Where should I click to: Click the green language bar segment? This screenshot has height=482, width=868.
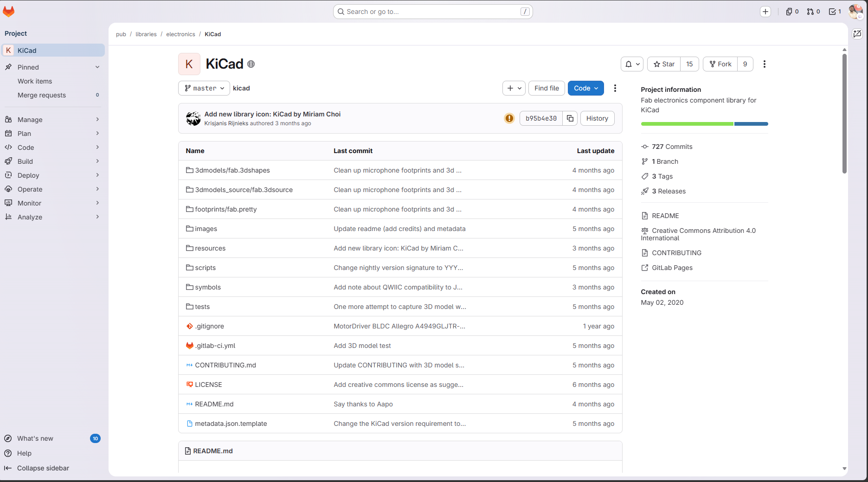click(687, 124)
